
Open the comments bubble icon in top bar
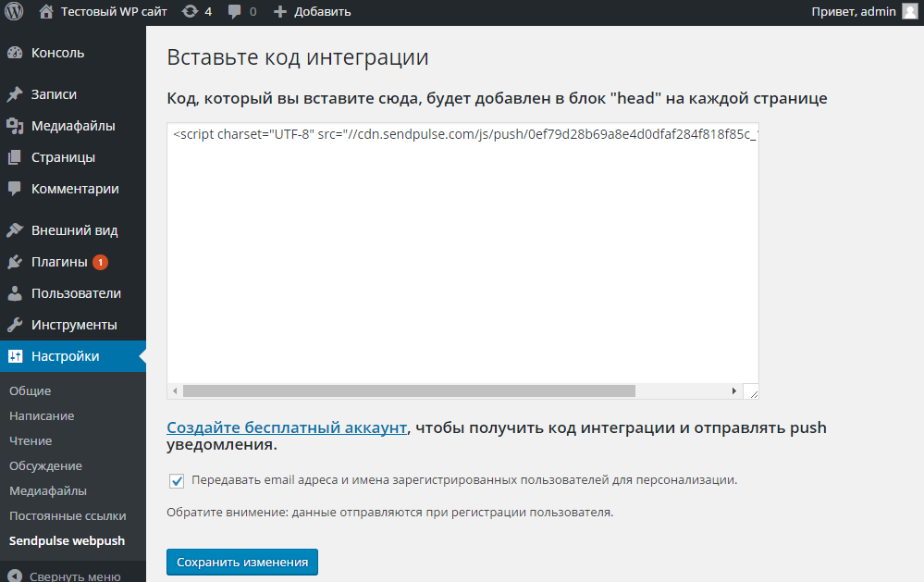point(235,12)
